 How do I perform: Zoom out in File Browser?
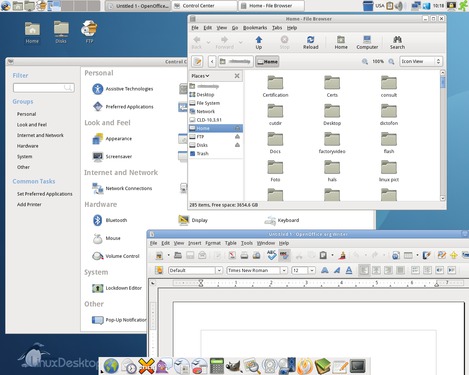click(x=365, y=61)
